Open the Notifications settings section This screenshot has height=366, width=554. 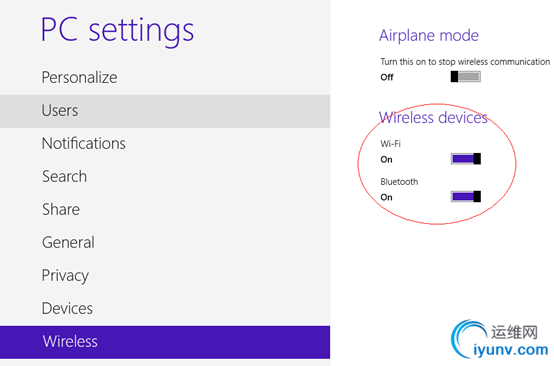pyautogui.click(x=165, y=144)
